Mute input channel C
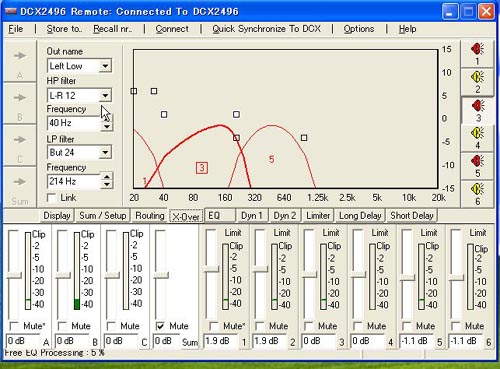This screenshot has height=369, width=500. (111, 326)
